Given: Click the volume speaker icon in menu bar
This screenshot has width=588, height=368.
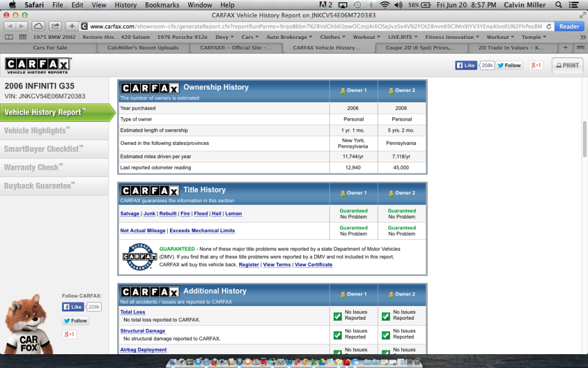Looking at the screenshot, I should pyautogui.click(x=399, y=5).
